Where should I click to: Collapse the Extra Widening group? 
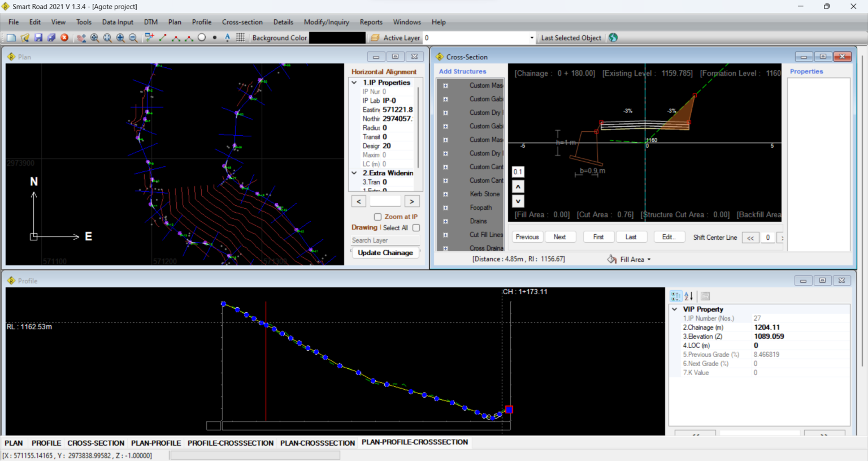click(354, 173)
